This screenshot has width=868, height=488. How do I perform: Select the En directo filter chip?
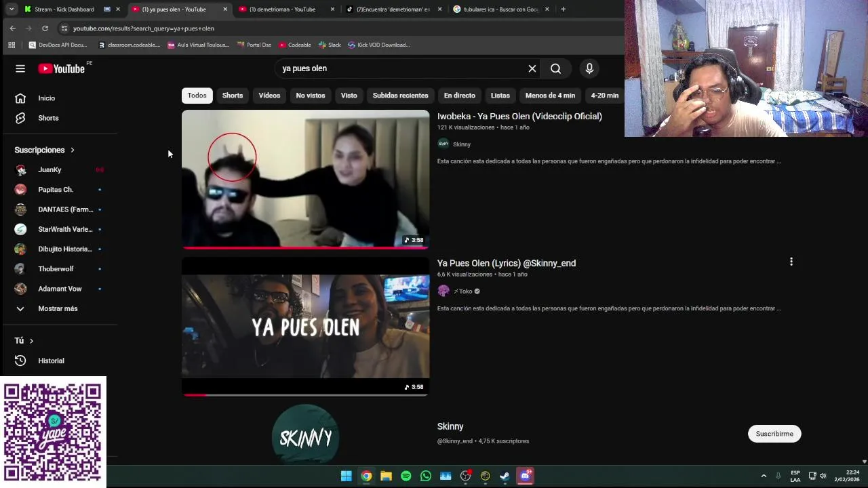pyautogui.click(x=460, y=96)
